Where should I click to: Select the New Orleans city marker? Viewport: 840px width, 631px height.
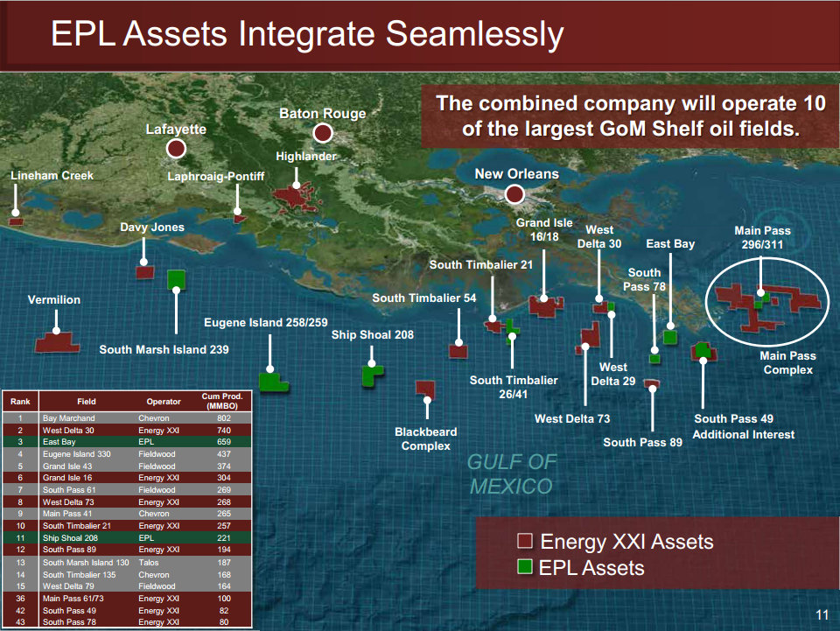click(514, 194)
